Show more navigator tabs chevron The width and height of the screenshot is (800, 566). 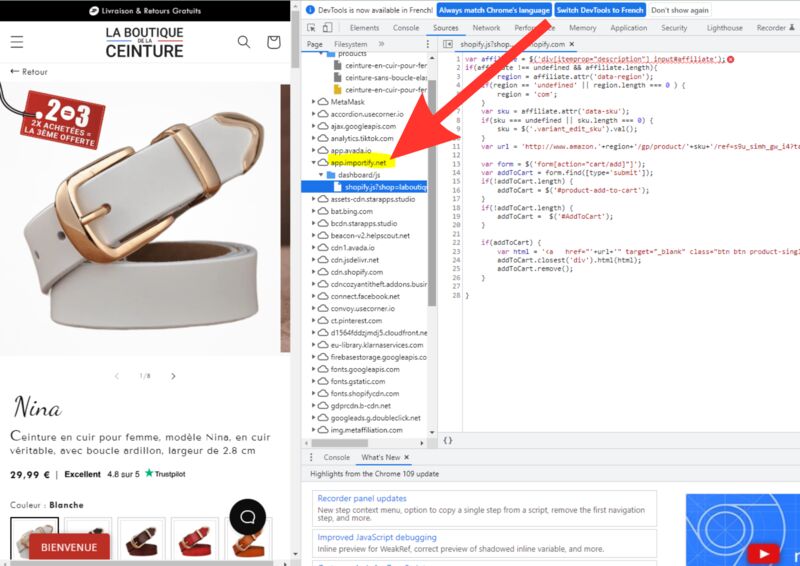point(382,44)
